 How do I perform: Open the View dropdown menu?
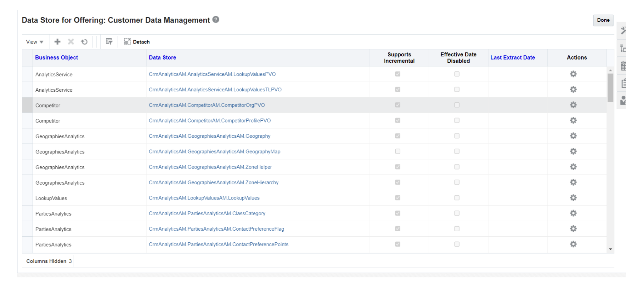(35, 42)
